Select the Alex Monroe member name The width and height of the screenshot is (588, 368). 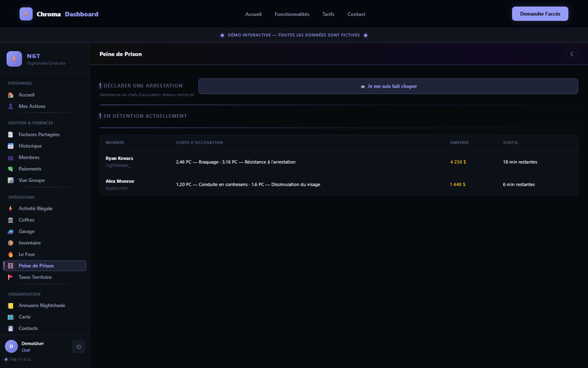pyautogui.click(x=120, y=181)
